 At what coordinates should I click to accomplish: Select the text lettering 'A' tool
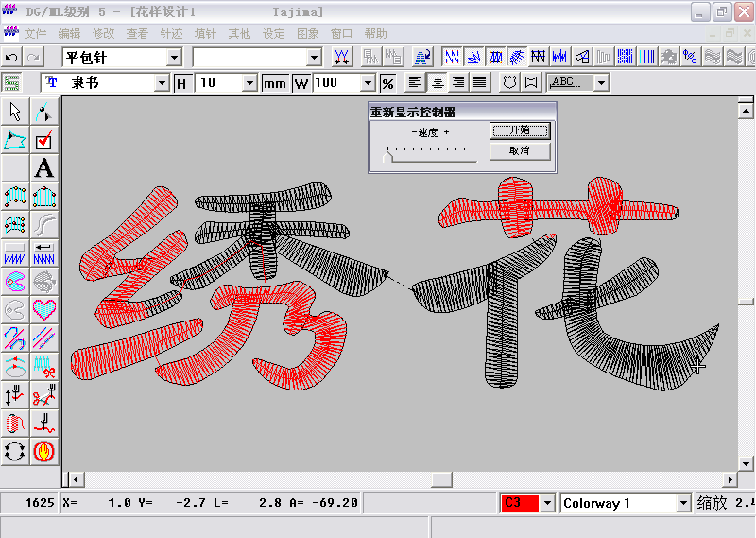(x=43, y=168)
